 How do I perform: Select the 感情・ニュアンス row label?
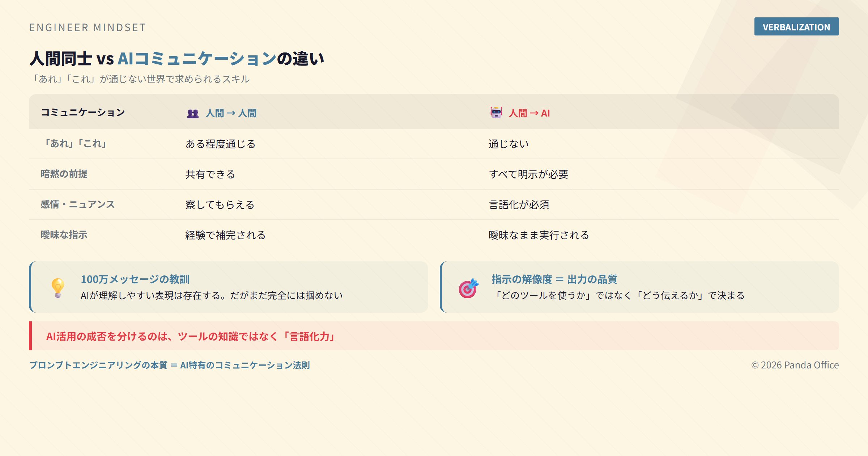tap(77, 204)
